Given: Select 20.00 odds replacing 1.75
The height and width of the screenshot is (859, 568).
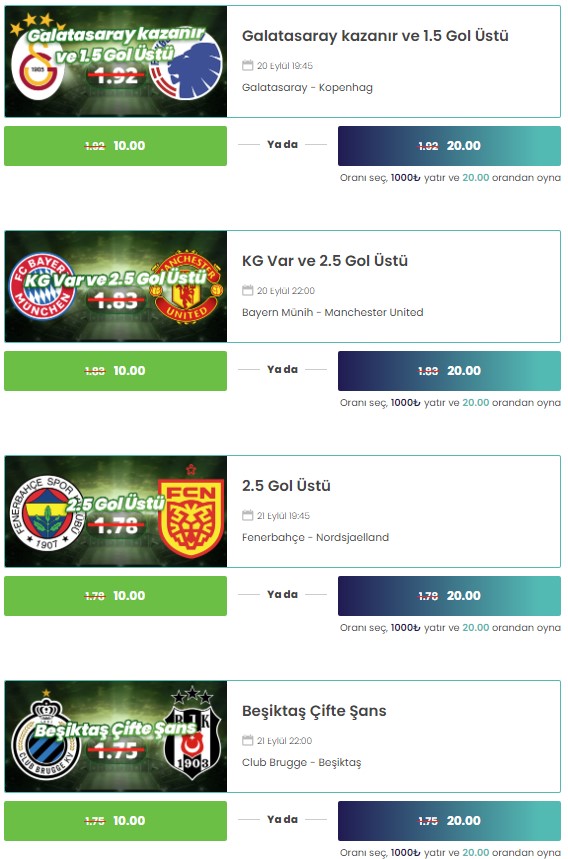Looking at the screenshot, I should pyautogui.click(x=449, y=821).
